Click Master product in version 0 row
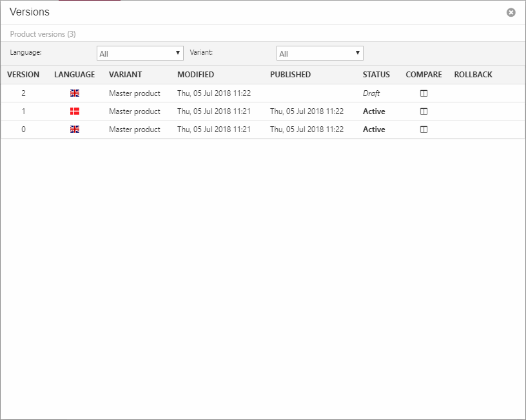Viewport: 526px width, 420px height. click(134, 129)
